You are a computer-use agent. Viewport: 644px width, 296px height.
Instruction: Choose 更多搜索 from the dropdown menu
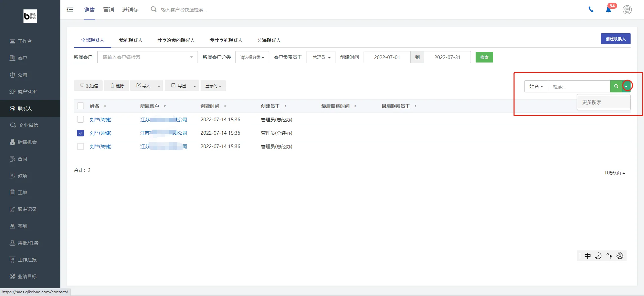[x=603, y=102]
